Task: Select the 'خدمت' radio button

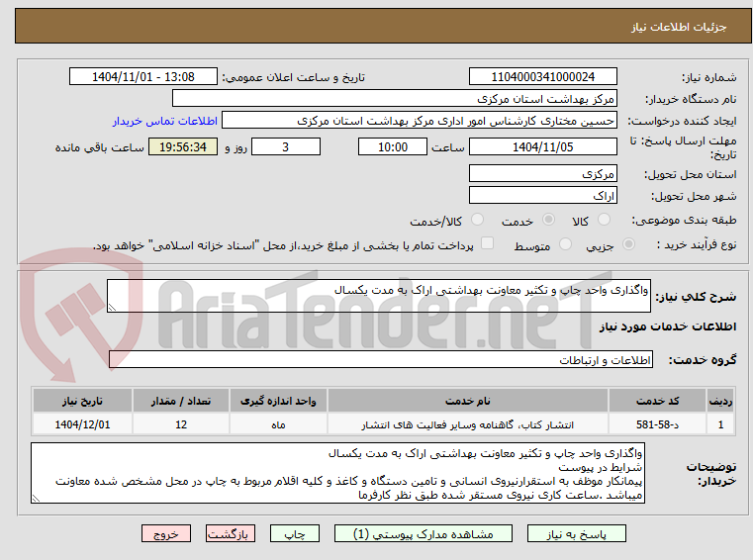Action: coord(548,220)
